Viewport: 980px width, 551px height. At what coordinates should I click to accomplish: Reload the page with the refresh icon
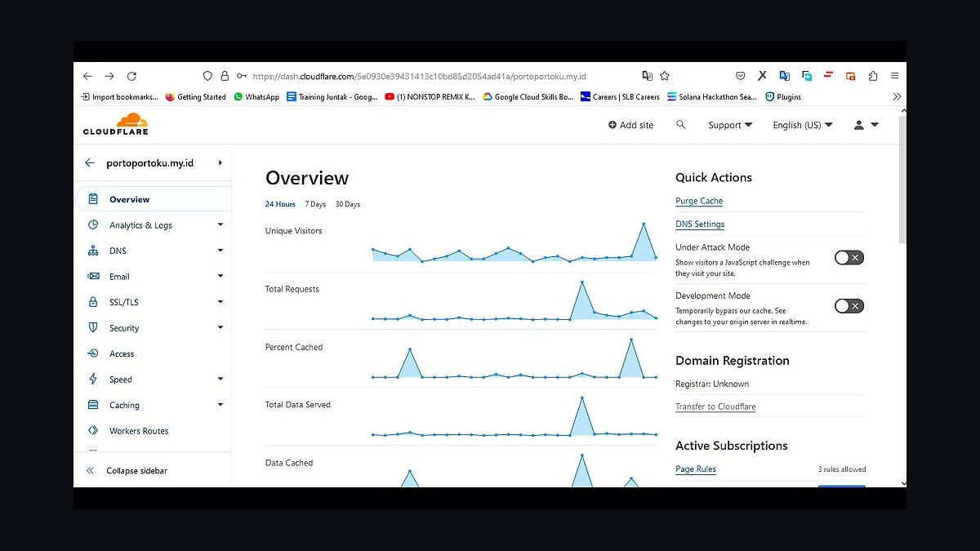pyautogui.click(x=131, y=76)
